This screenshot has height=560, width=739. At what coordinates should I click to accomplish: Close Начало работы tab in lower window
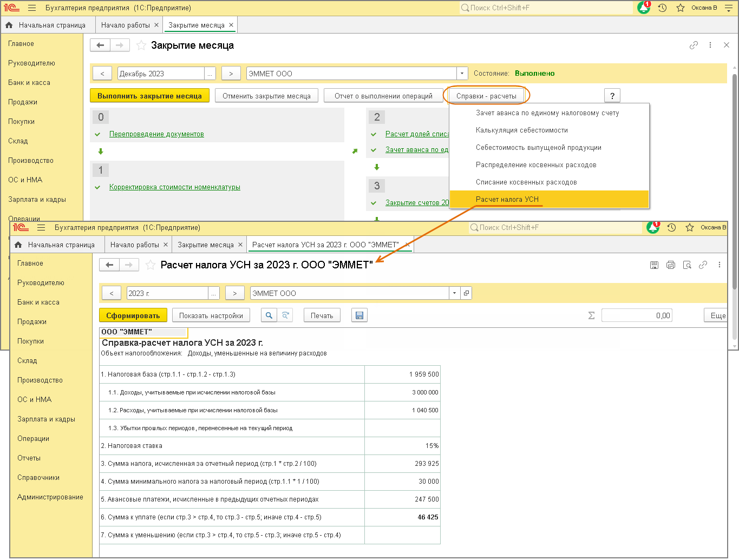pos(166,245)
